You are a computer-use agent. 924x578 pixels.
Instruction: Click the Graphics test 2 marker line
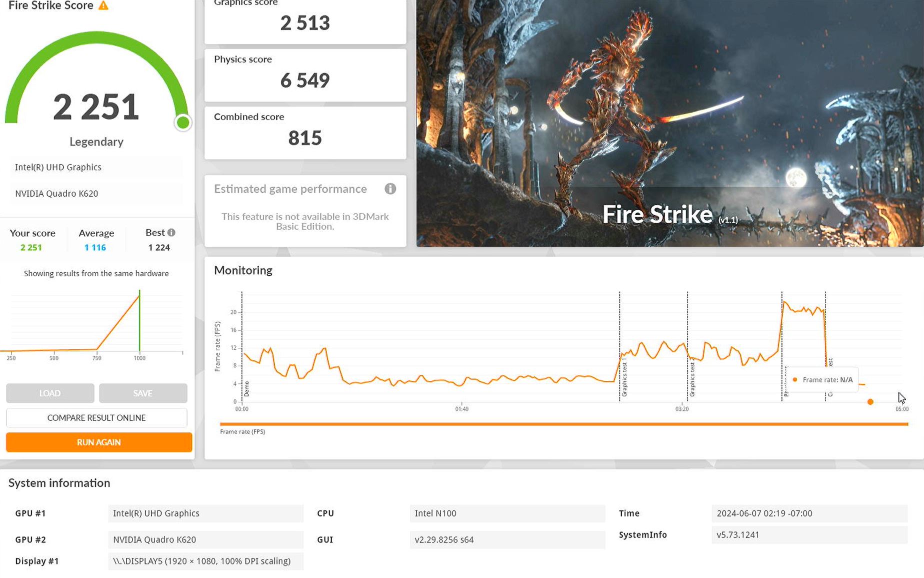click(687, 346)
